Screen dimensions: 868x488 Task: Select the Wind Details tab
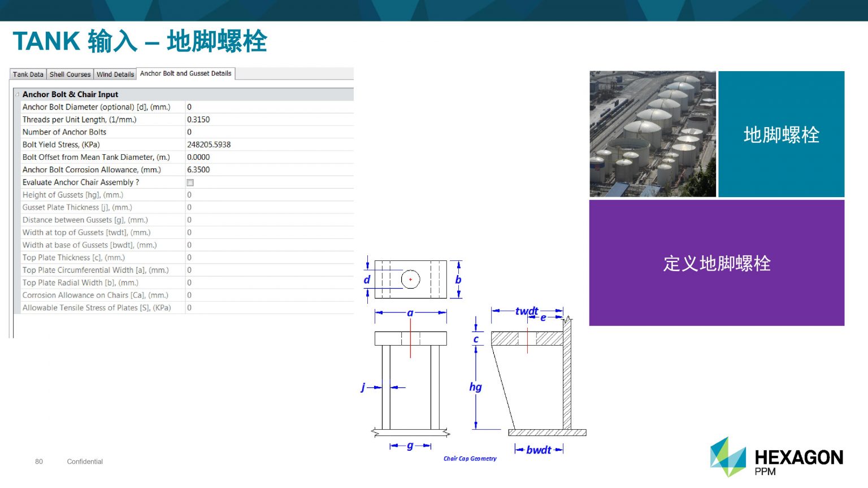(x=115, y=75)
